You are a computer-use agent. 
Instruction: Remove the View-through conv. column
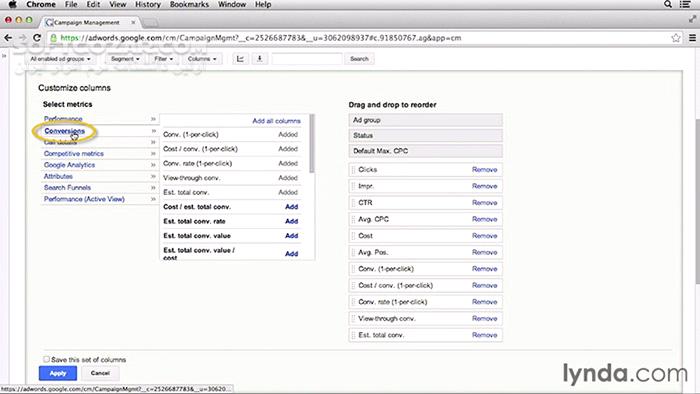[484, 319]
